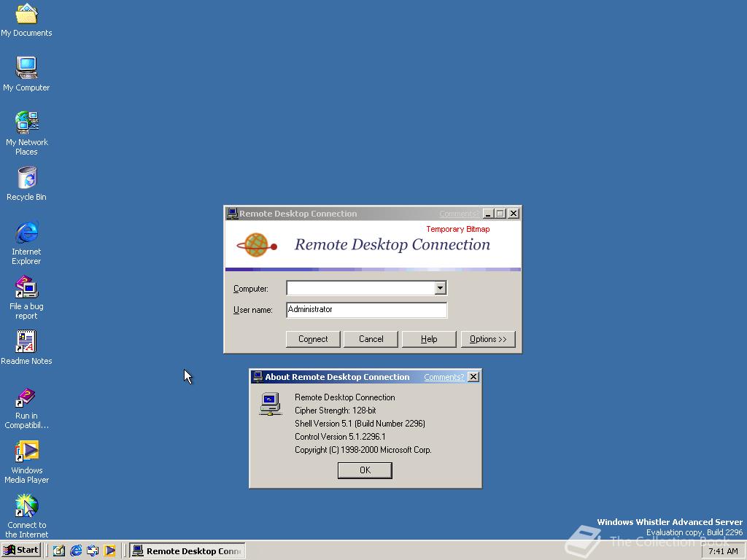The height and width of the screenshot is (560, 747).
Task: Minimize the Remote Desktop Connection window
Action: 488,214
